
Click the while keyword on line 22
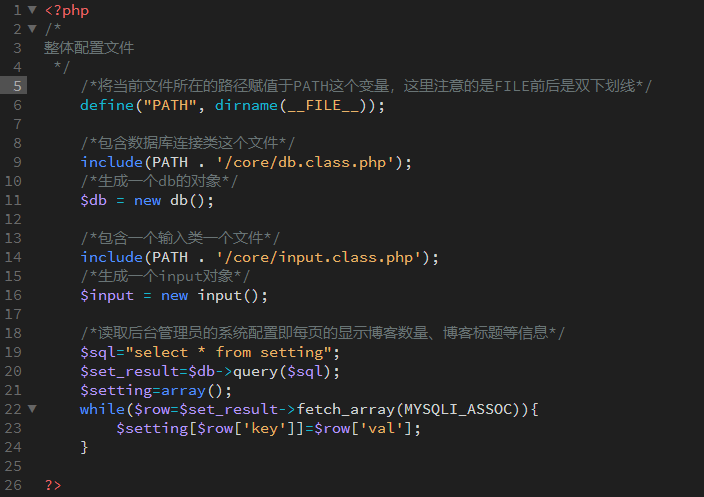pyautogui.click(x=102, y=409)
